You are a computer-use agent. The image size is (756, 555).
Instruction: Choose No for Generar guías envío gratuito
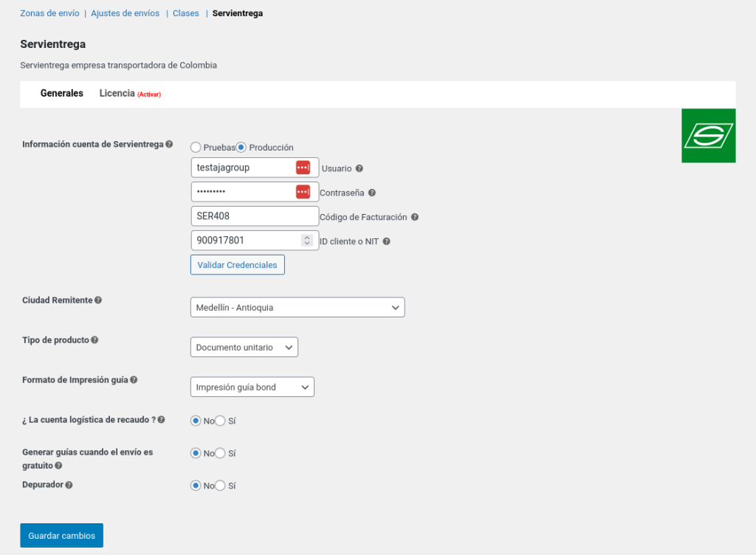pyautogui.click(x=196, y=453)
